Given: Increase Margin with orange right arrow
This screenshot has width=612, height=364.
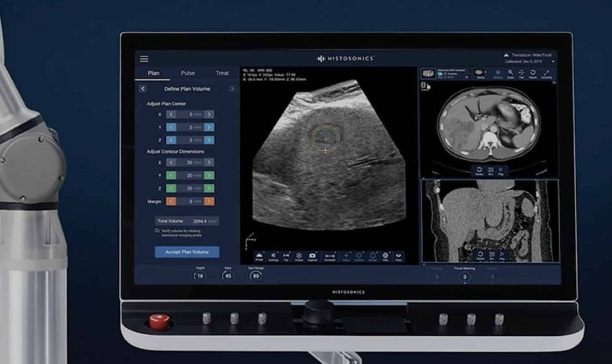Looking at the screenshot, I should (209, 201).
